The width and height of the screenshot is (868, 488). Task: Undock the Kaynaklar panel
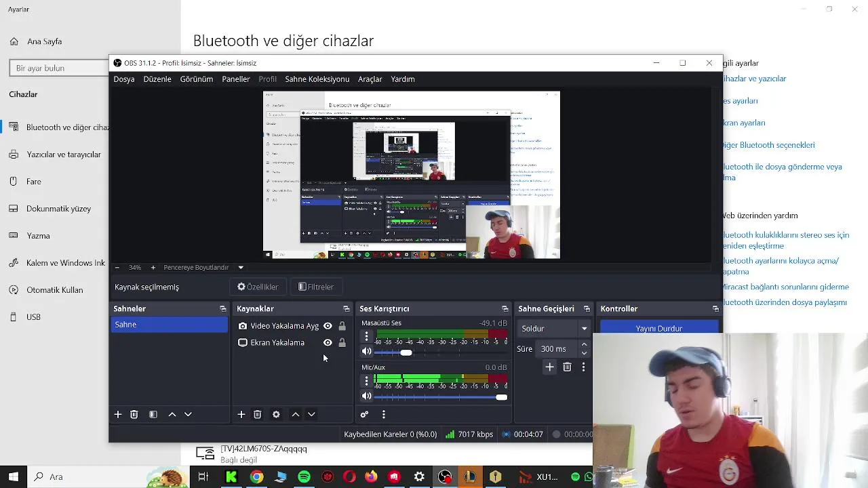(346, 308)
